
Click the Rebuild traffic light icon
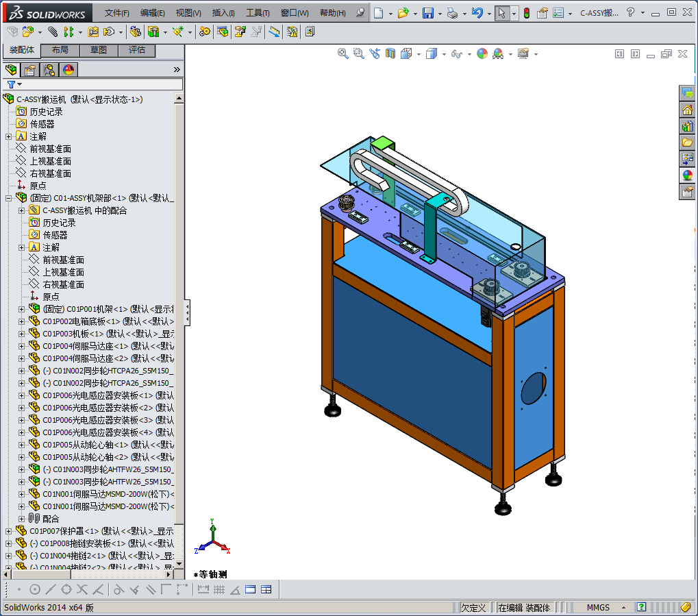[526, 13]
